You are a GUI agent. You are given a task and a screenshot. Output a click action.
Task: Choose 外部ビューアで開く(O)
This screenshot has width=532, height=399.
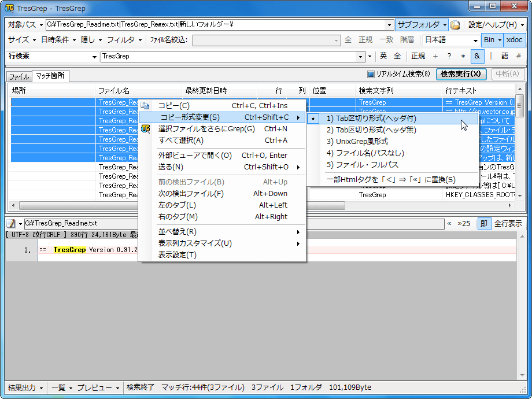pyautogui.click(x=222, y=156)
